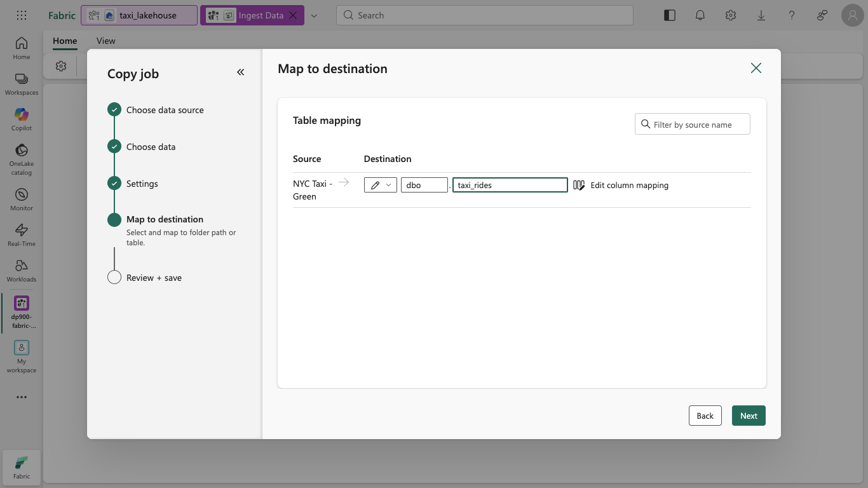Click the Fabric switcher at the sidebar bottom

pyautogui.click(x=22, y=467)
